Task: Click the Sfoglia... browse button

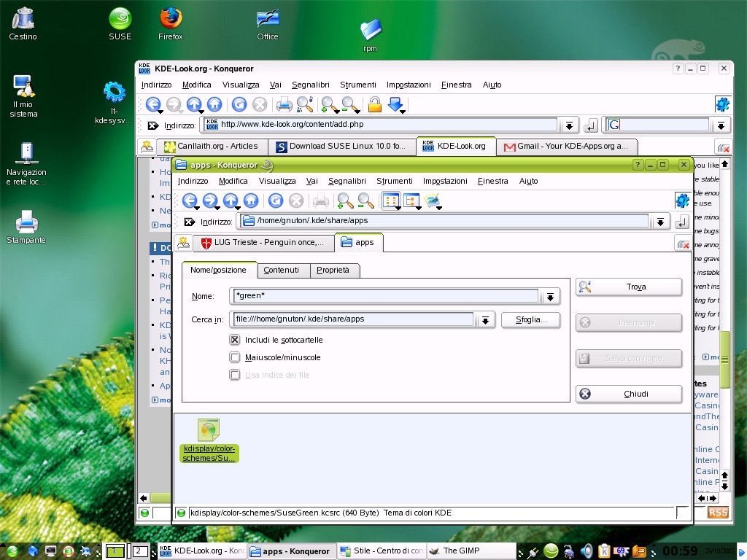Action: coord(531,319)
